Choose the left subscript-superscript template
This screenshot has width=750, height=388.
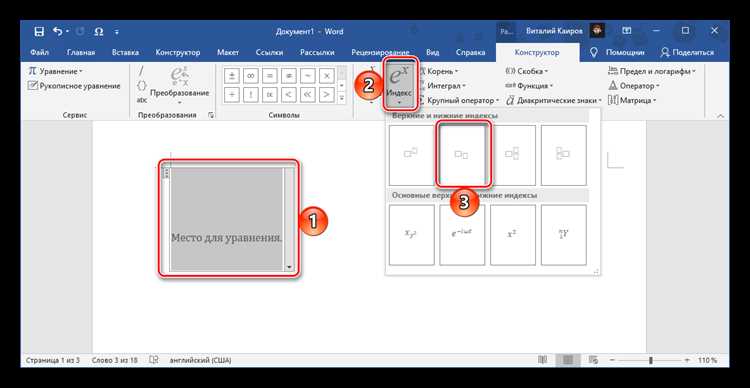point(563,155)
